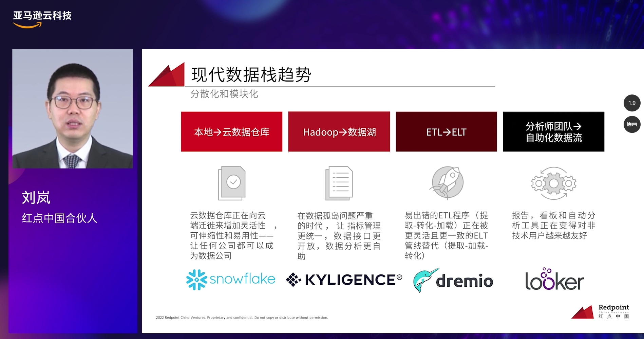This screenshot has height=339, width=644.
Task: Click the Kyligence logo
Action: (344, 280)
